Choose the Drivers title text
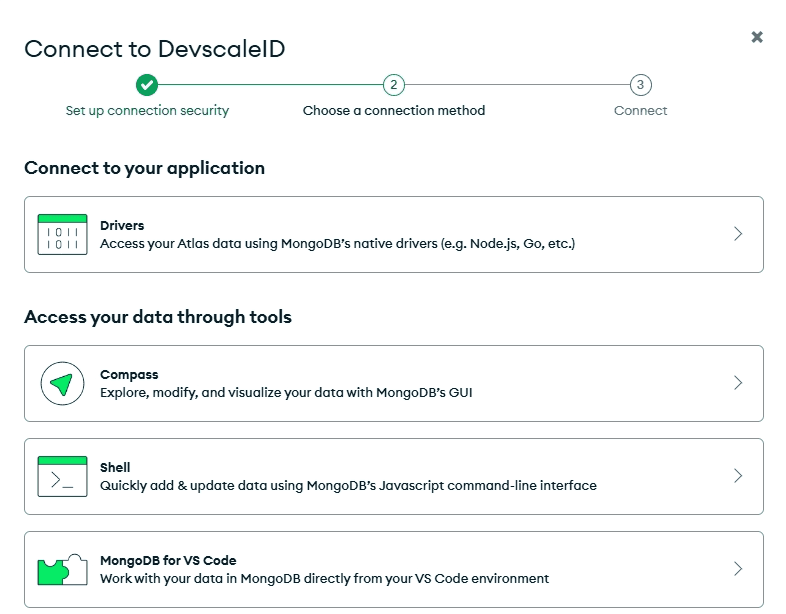Viewport: 786px width, 614px height. pyautogui.click(x=122, y=226)
